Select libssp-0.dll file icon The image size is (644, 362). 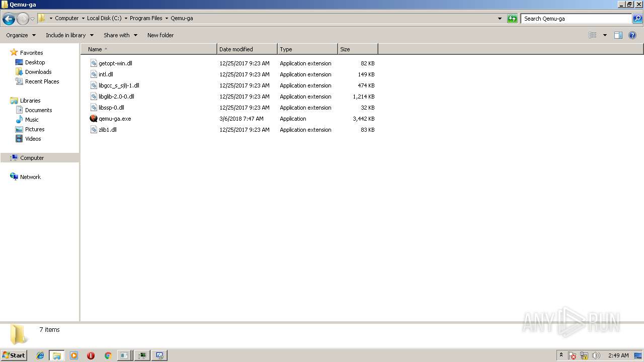(94, 108)
